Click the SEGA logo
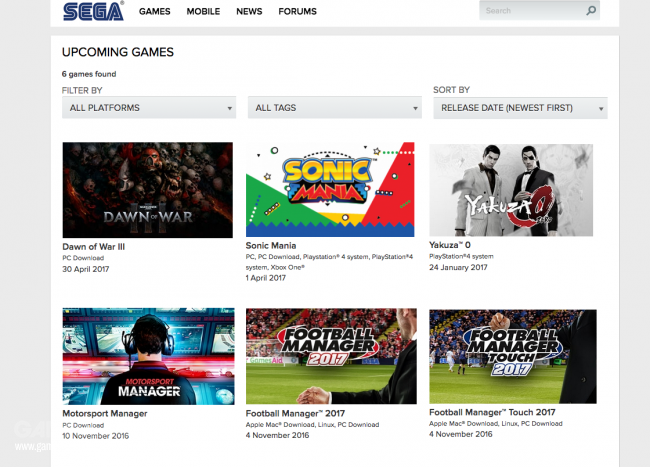 pos(93,11)
